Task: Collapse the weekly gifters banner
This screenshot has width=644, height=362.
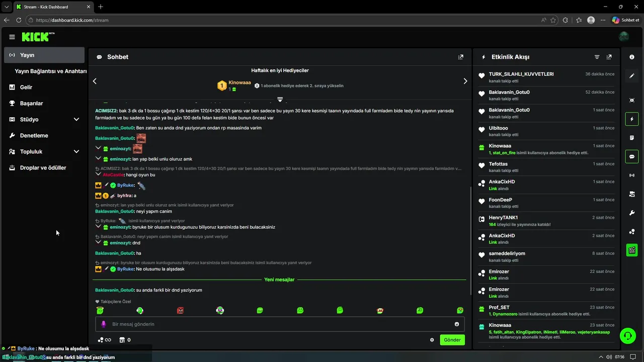Action: tap(280, 100)
